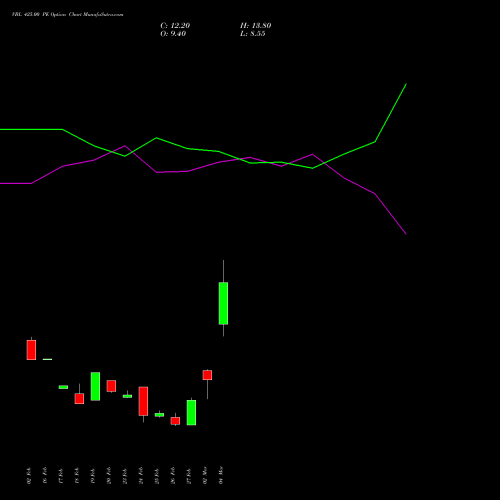Click the low value L: 8.55
This screenshot has width=500, height=500.
pyautogui.click(x=253, y=34)
